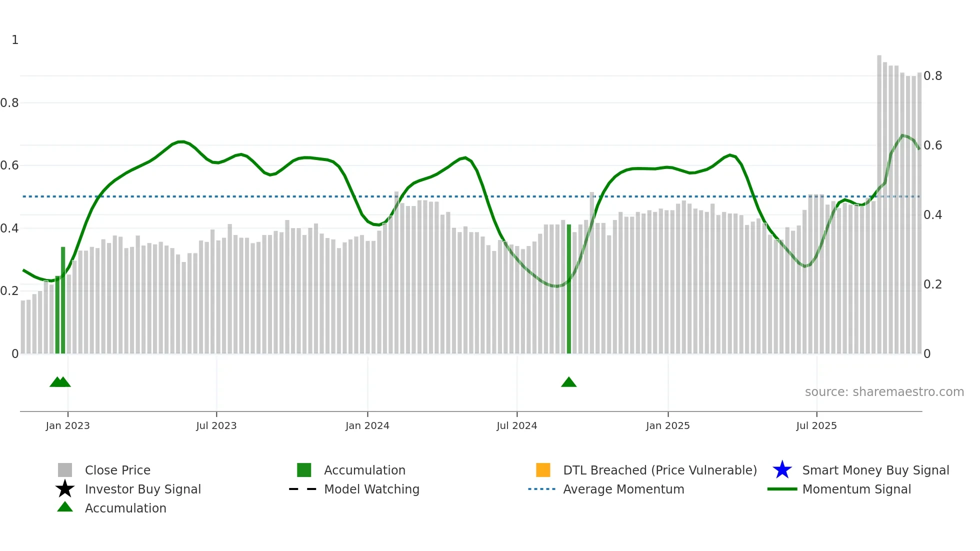980x551 pixels.
Task: Click the gray Close Price legend swatch
Action: click(65, 470)
